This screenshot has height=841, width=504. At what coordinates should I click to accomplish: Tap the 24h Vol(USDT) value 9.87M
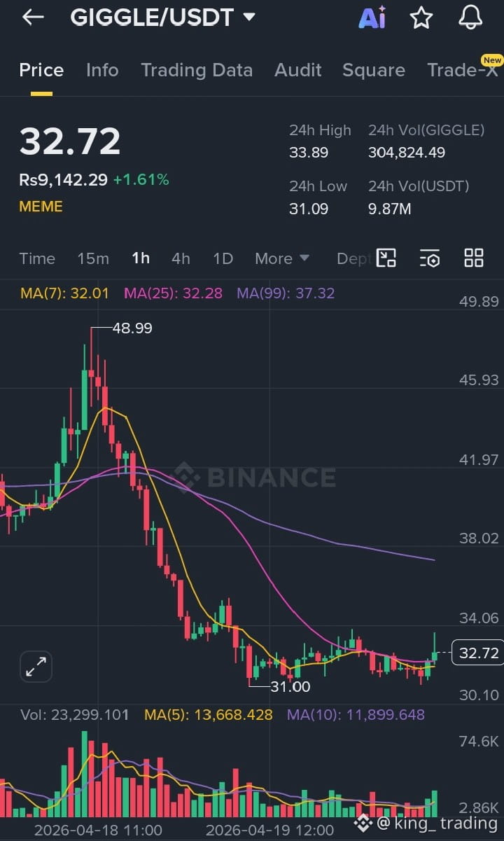click(x=389, y=208)
